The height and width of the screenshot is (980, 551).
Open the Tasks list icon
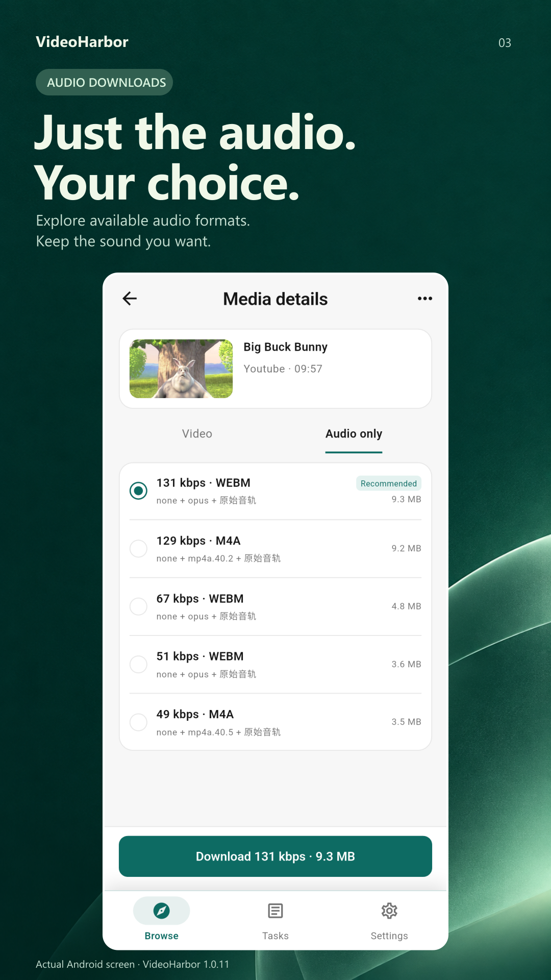[275, 911]
